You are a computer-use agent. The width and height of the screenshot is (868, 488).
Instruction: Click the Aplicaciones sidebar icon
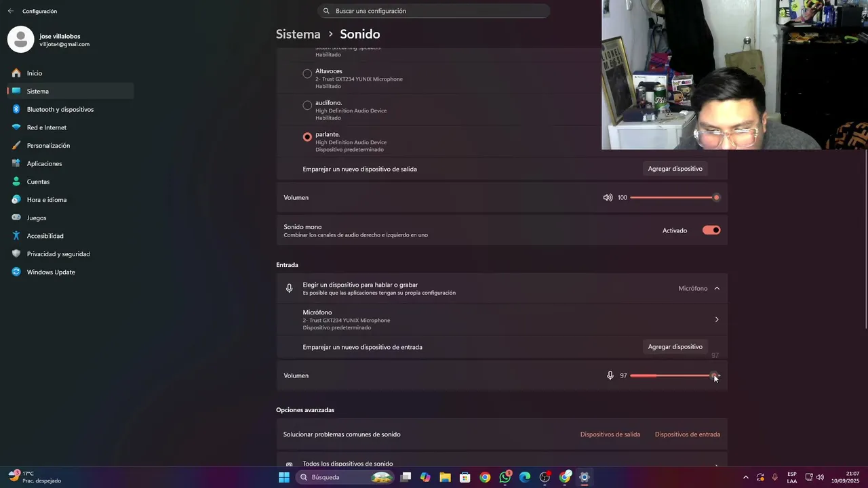16,163
